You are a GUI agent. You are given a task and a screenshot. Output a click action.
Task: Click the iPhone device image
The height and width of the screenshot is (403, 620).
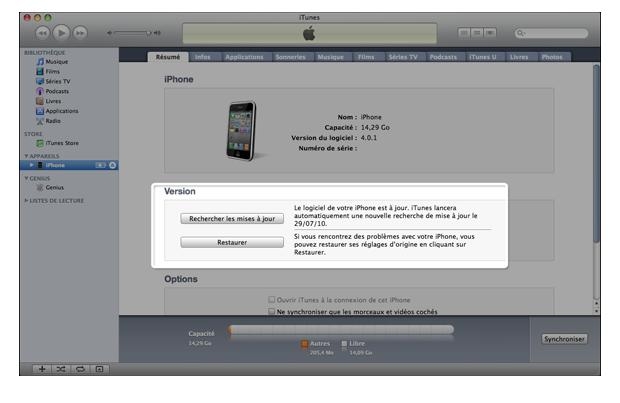pyautogui.click(x=242, y=131)
